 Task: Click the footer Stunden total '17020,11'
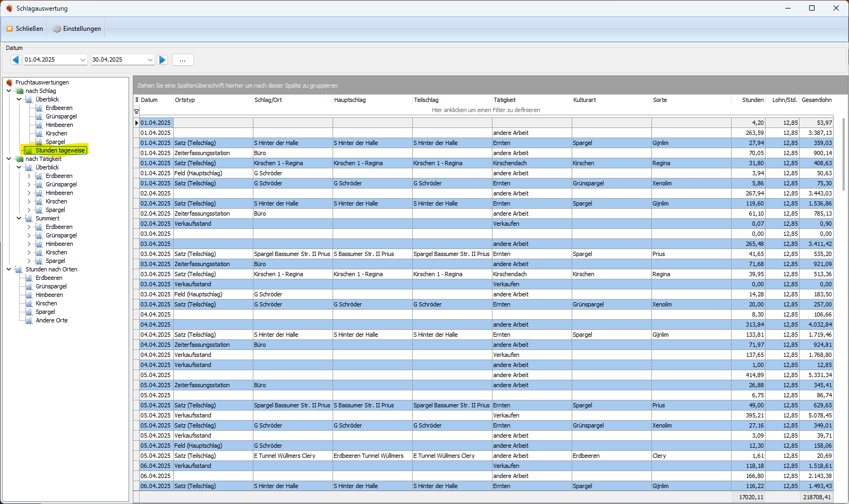pyautogui.click(x=748, y=497)
